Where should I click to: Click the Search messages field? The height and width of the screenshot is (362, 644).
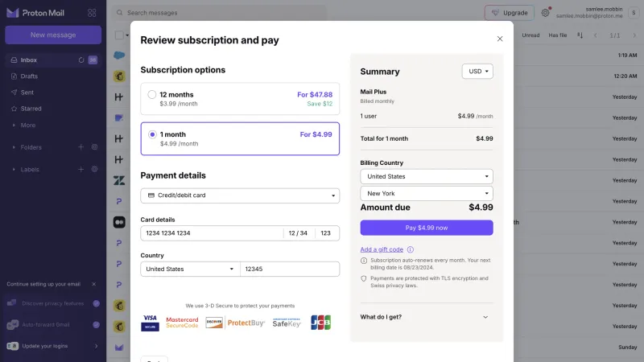pyautogui.click(x=220, y=13)
